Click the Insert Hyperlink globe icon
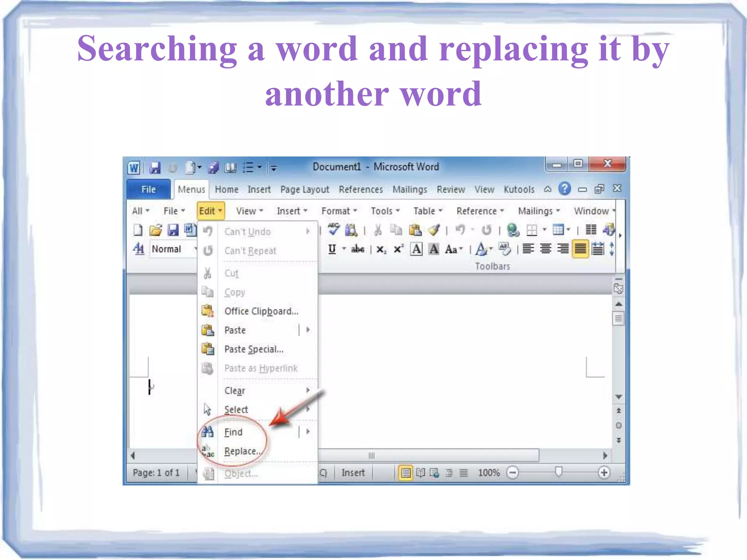 513,230
